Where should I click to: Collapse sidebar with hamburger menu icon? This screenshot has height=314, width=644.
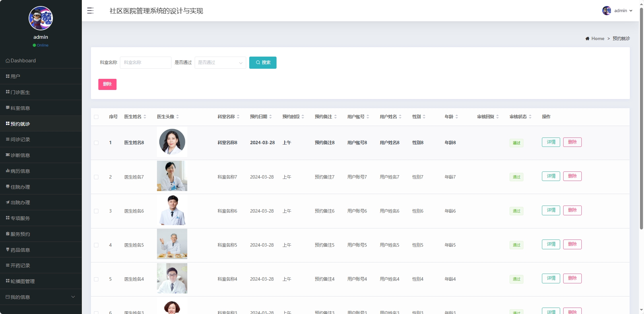click(90, 11)
